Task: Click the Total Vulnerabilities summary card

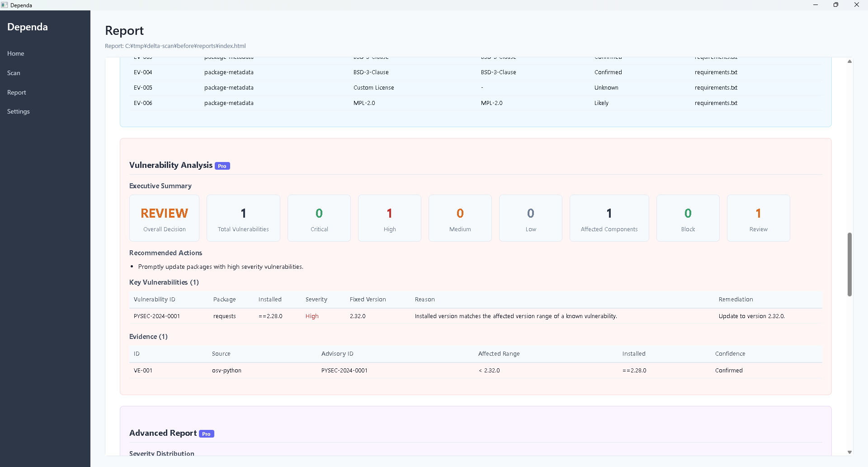Action: [243, 218]
